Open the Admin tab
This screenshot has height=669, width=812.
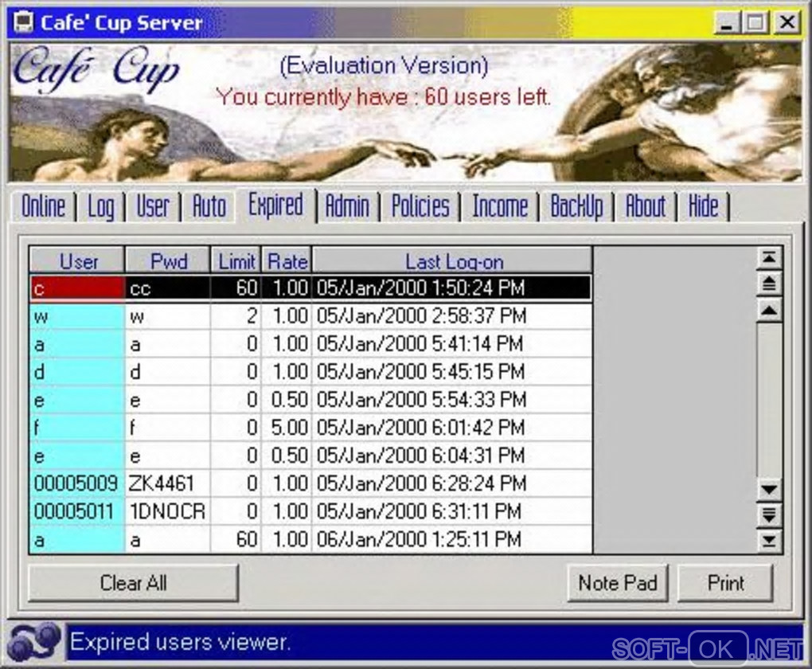pos(347,205)
